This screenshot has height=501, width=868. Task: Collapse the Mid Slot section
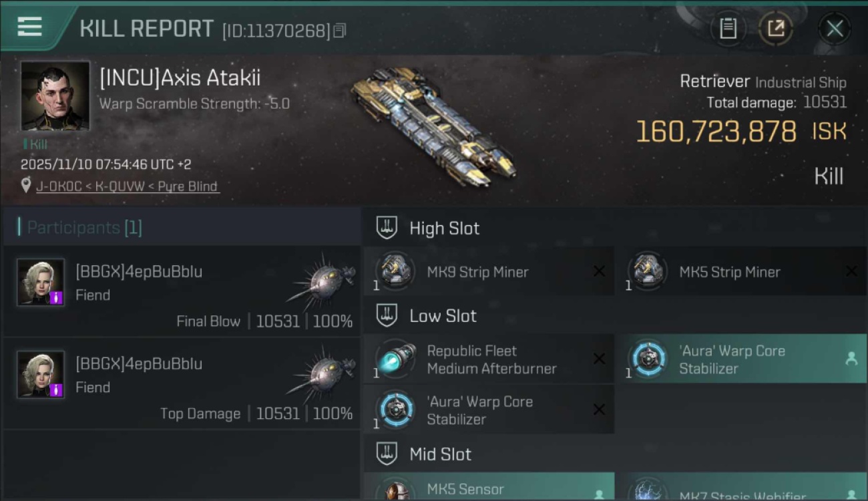[387, 454]
